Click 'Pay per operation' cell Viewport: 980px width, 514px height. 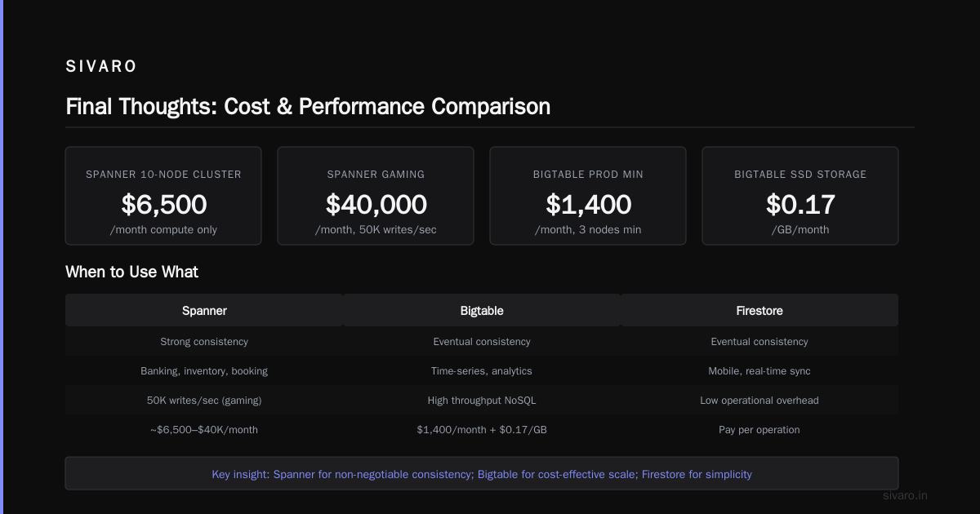(x=759, y=430)
